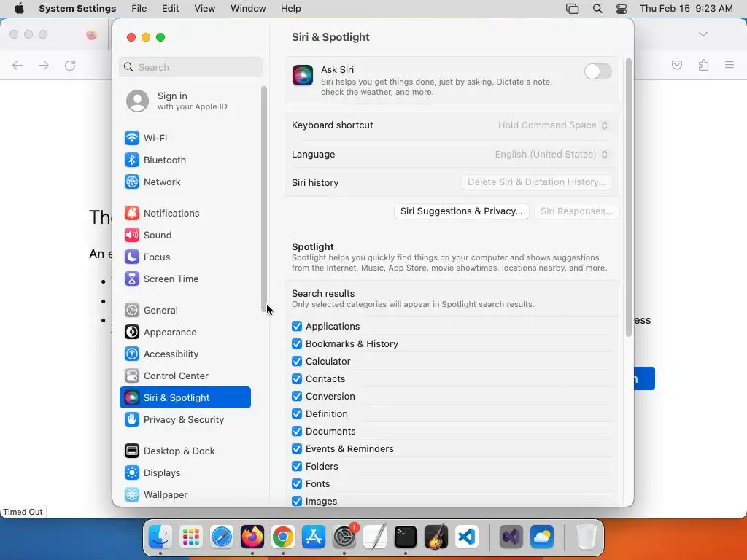Open Terminal from the Dock

(406, 537)
